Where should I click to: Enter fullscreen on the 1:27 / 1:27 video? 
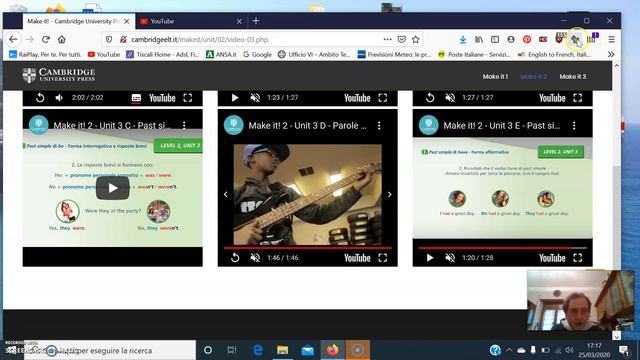coord(578,98)
